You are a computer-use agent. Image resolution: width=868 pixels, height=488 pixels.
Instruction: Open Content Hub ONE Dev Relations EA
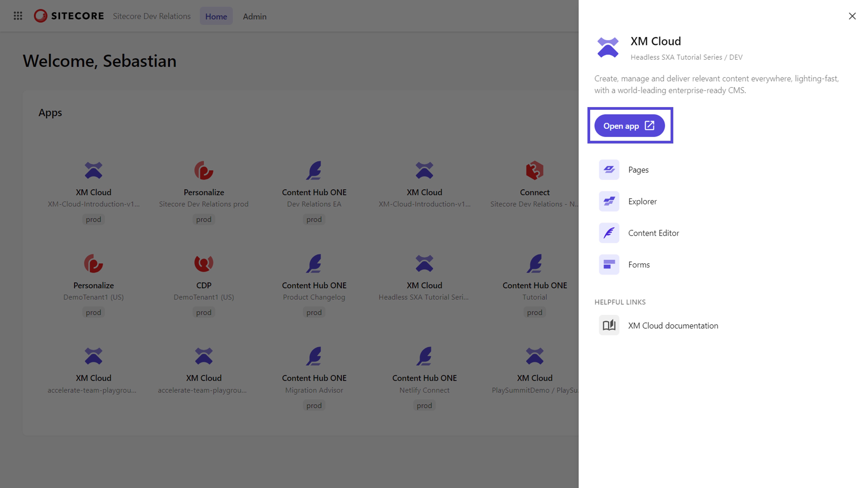(314, 171)
